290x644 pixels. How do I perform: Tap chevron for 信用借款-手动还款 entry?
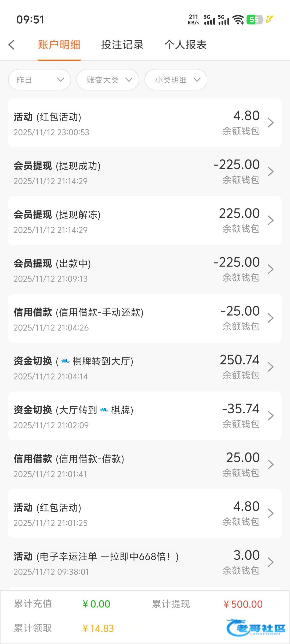(270, 318)
